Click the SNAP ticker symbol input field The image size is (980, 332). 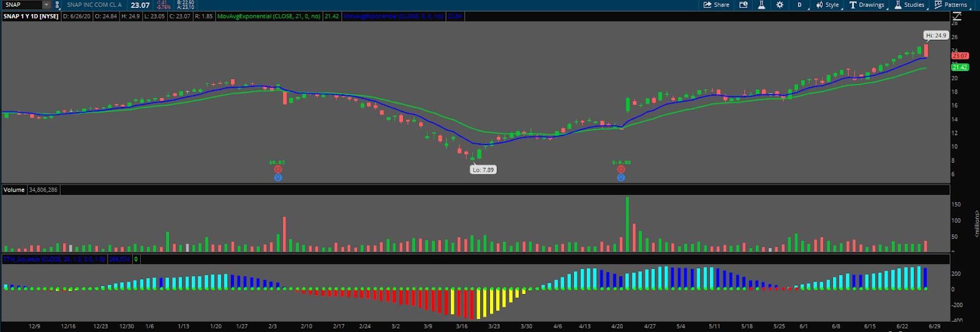click(23, 5)
